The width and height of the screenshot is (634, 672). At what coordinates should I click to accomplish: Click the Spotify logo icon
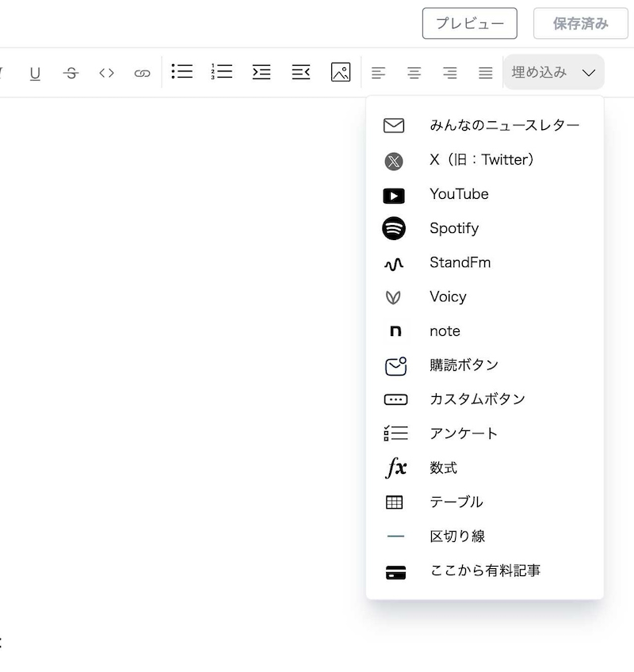[x=394, y=228]
